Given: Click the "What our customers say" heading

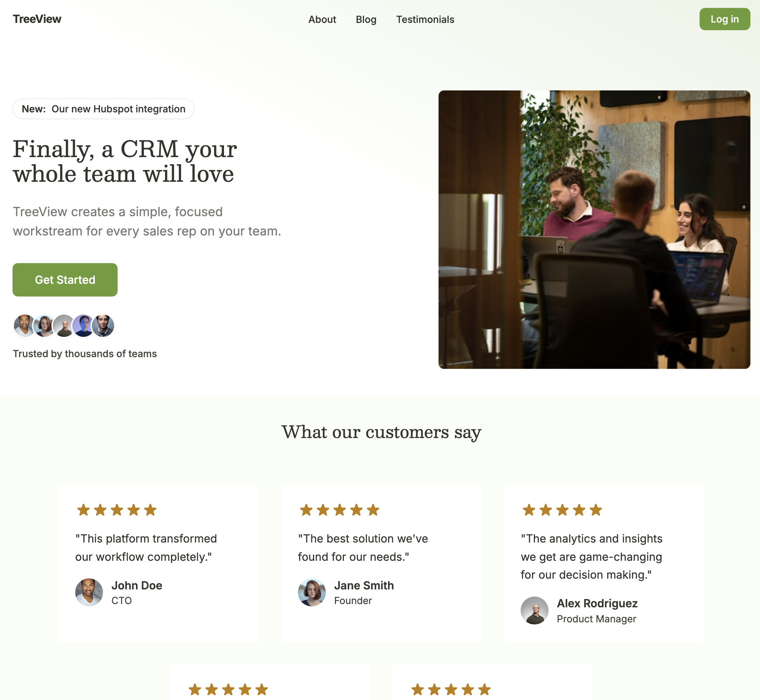Looking at the screenshot, I should tap(381, 432).
